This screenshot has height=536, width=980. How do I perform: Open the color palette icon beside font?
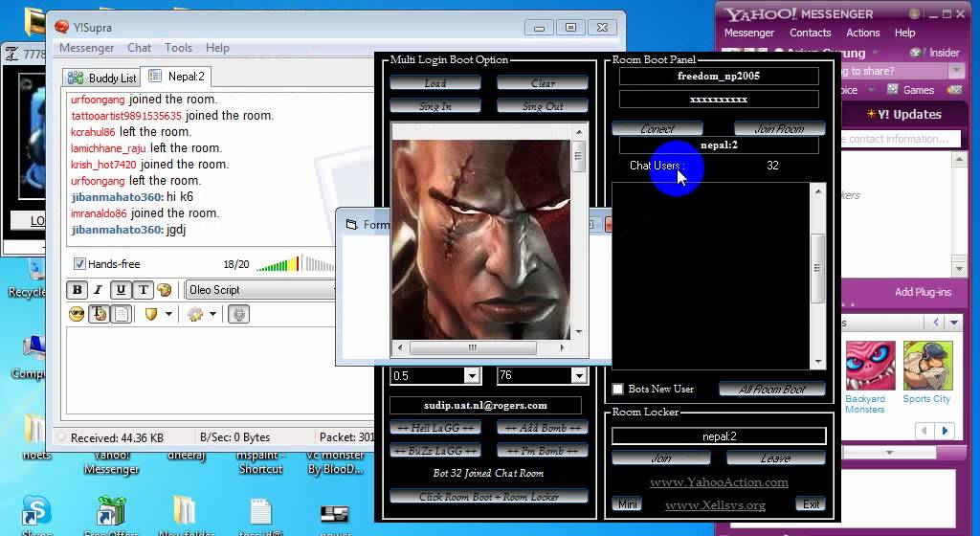[165, 290]
